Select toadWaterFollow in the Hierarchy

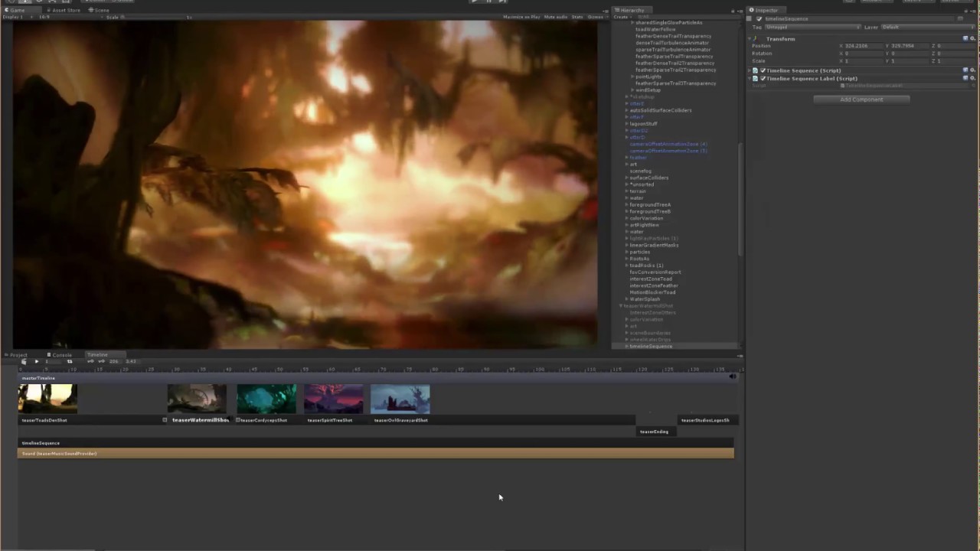[655, 29]
